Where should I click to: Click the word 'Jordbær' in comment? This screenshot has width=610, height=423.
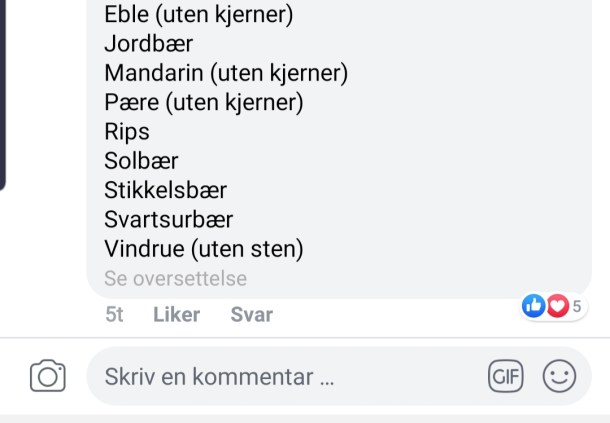pyautogui.click(x=148, y=44)
